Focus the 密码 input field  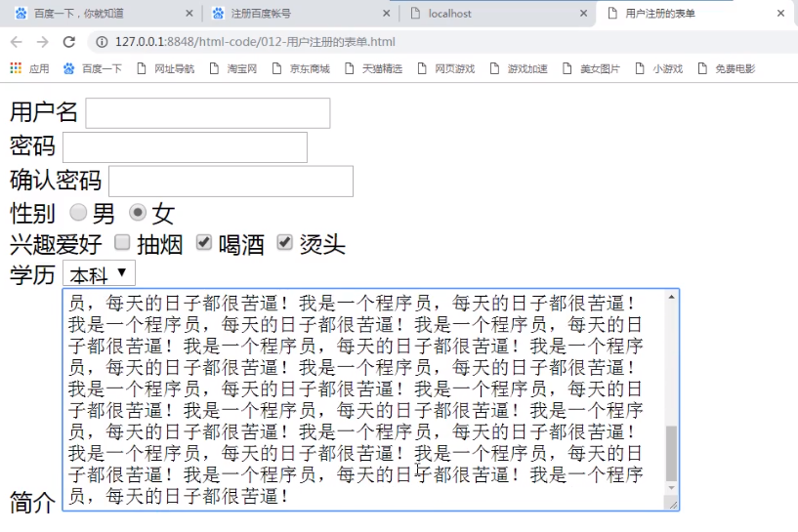point(185,147)
